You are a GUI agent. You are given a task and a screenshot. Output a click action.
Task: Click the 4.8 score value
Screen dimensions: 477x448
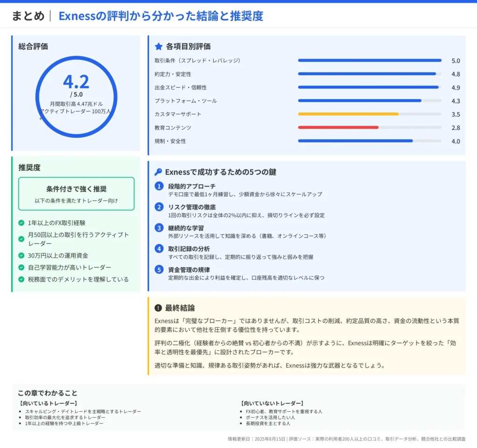(456, 74)
